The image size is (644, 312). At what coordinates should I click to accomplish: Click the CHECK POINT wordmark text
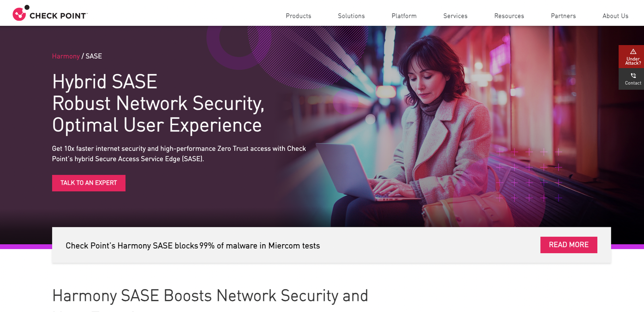pyautogui.click(x=58, y=16)
